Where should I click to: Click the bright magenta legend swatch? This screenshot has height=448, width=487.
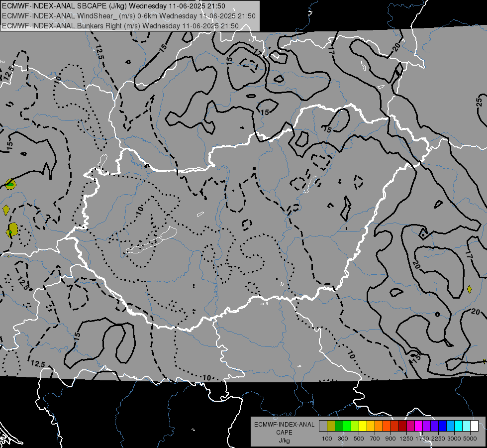pos(419,426)
